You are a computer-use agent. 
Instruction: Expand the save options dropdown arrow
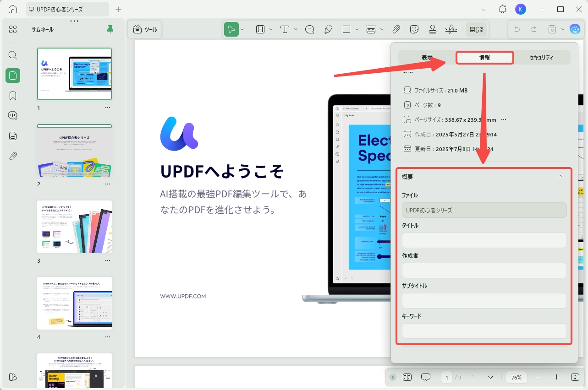[x=563, y=29]
